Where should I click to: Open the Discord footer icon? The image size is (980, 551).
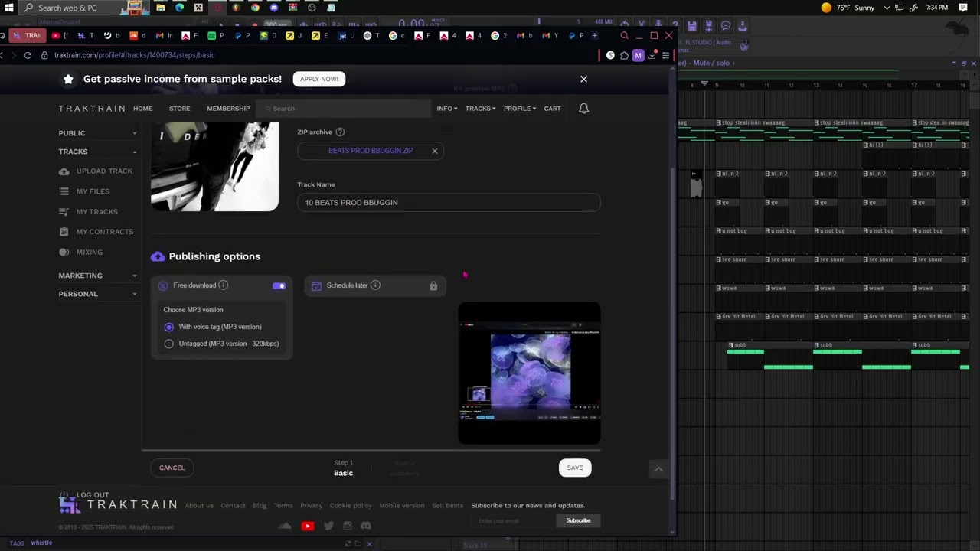click(x=366, y=526)
